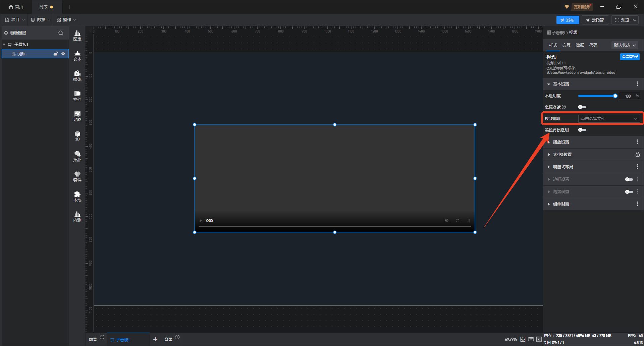Click the 查看教程 button
This screenshot has width=644, height=346.
(630, 57)
